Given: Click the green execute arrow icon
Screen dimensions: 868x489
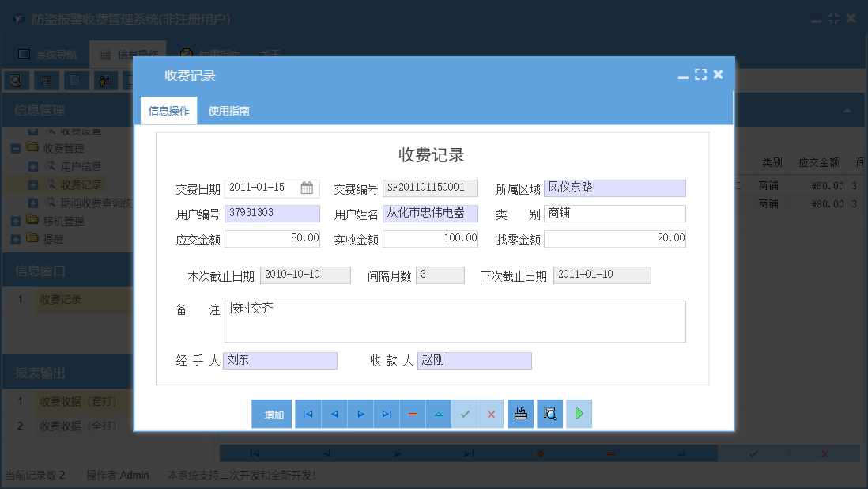Looking at the screenshot, I should point(579,413).
